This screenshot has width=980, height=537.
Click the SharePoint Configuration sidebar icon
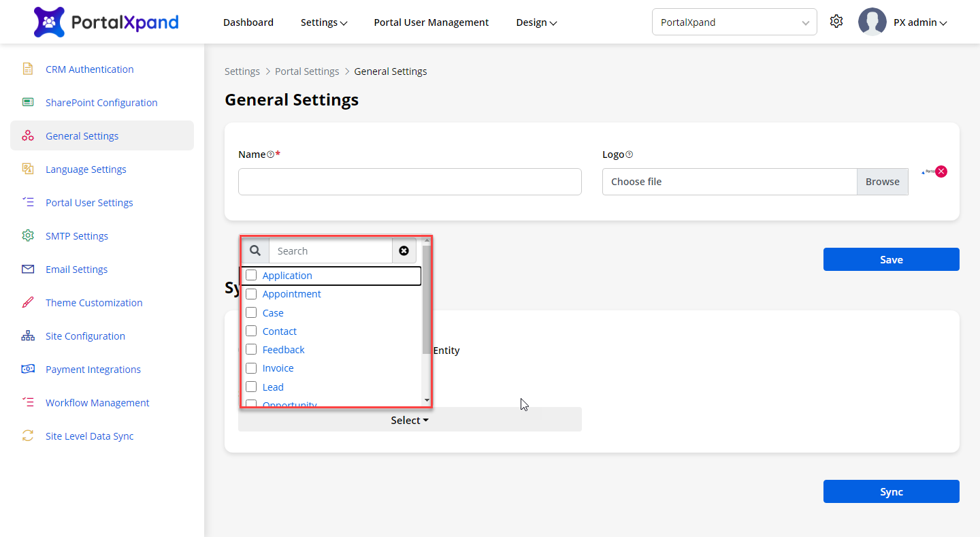click(28, 102)
